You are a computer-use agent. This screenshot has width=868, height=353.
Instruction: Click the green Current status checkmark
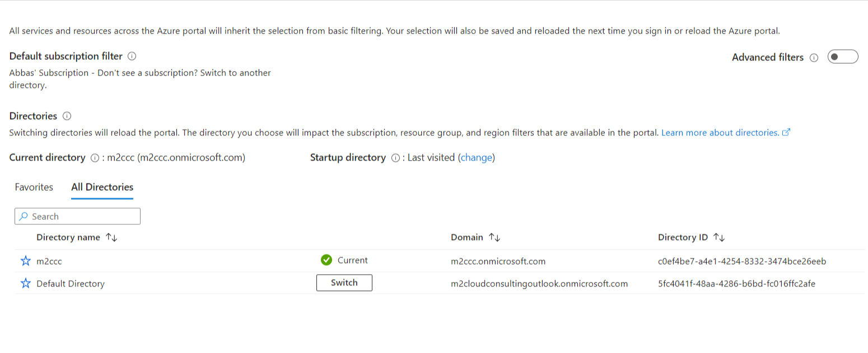326,260
